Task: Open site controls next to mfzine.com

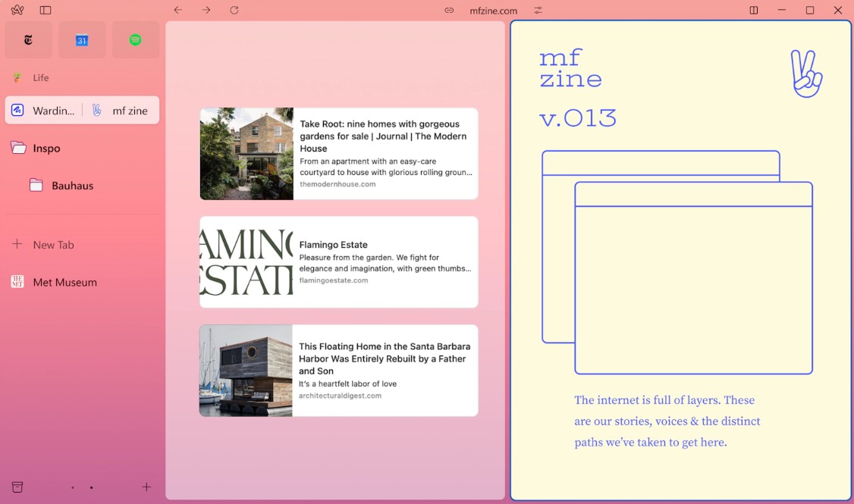Action: click(538, 10)
